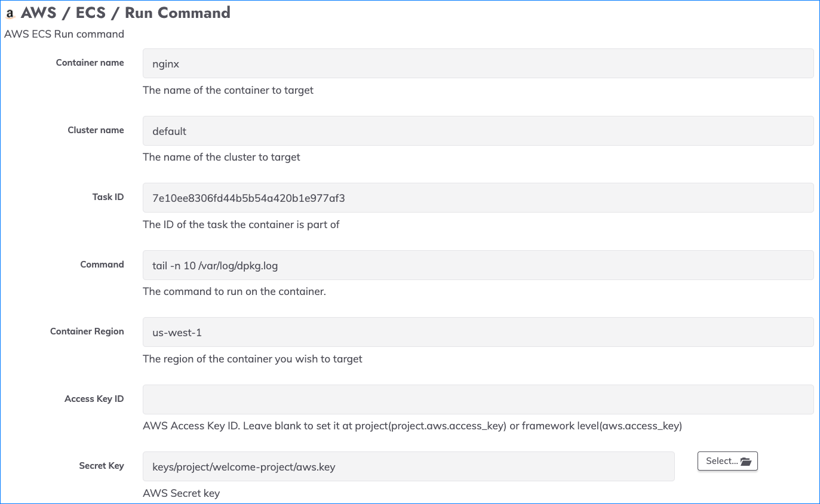Click the "AWS ECS Run command" description text
Image resolution: width=820 pixels, height=504 pixels.
pos(64,34)
